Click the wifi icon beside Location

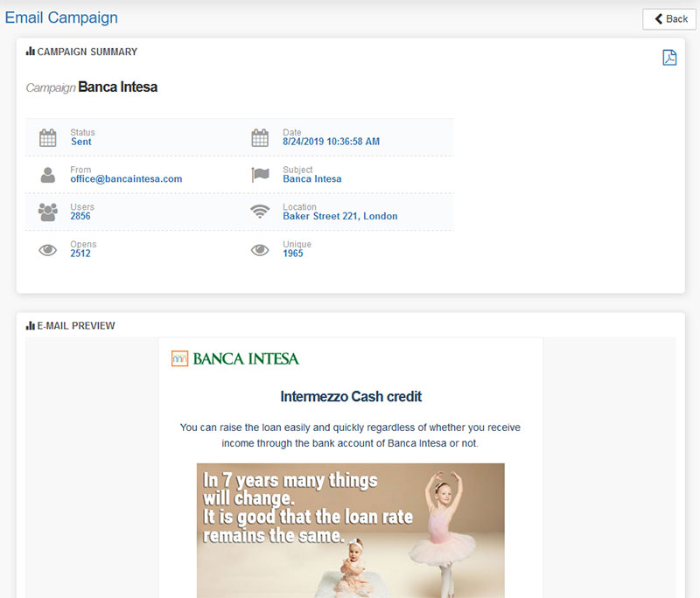pyautogui.click(x=260, y=212)
